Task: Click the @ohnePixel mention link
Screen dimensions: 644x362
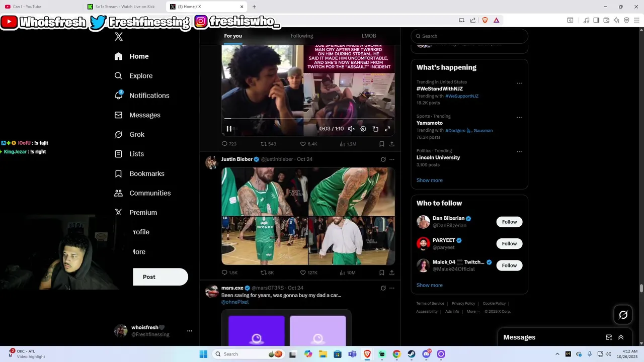Action: coord(235,302)
